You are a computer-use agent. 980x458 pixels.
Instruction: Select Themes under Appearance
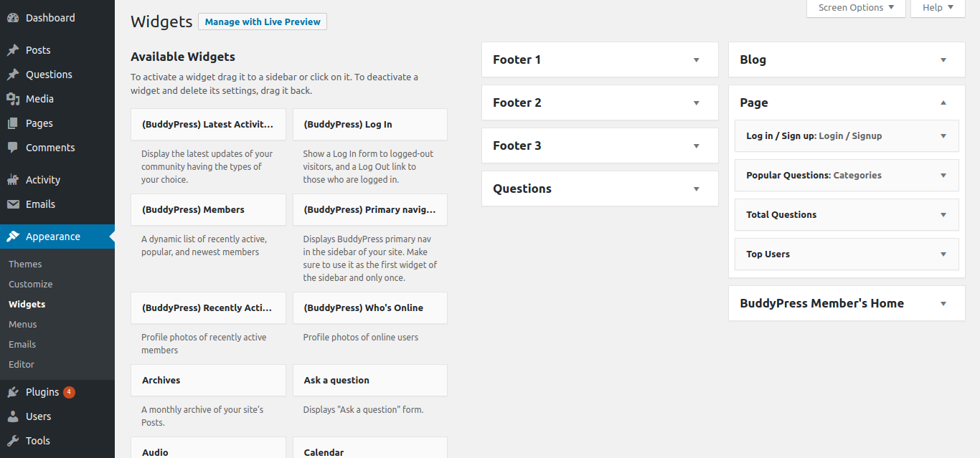25,264
